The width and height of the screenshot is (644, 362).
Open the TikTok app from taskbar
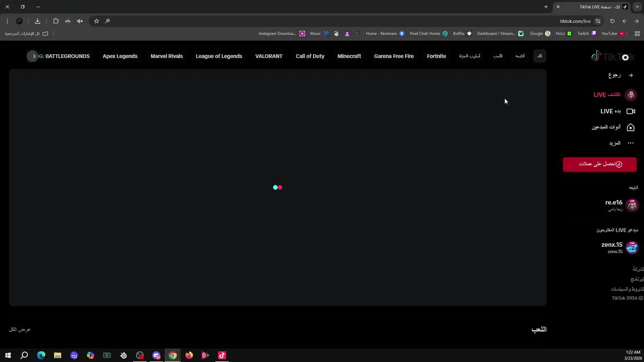pos(222,355)
